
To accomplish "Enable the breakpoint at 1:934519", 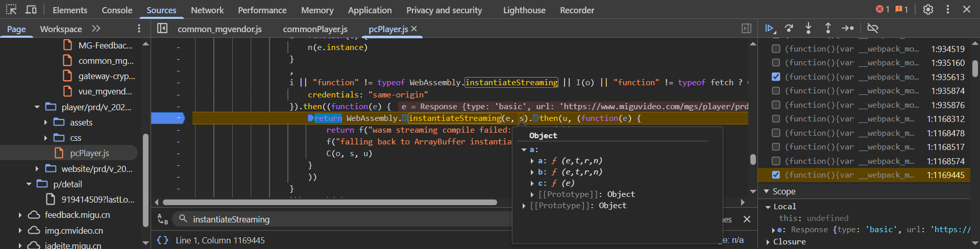I will 776,49.
